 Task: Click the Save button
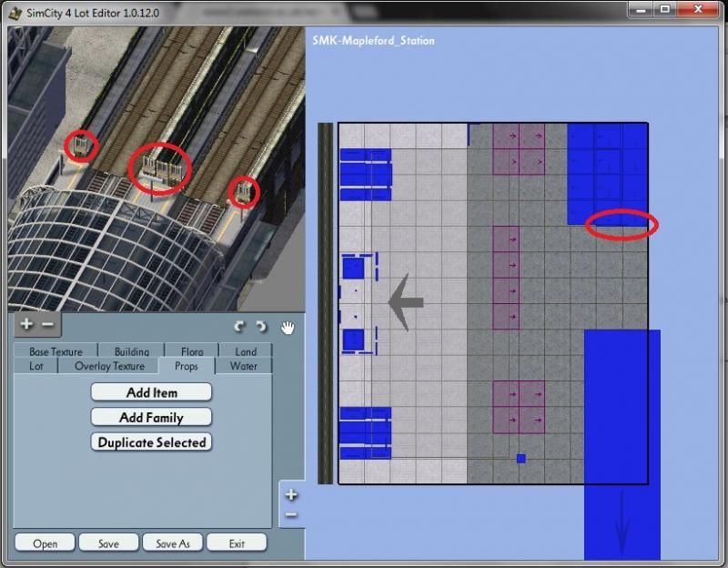tap(108, 543)
